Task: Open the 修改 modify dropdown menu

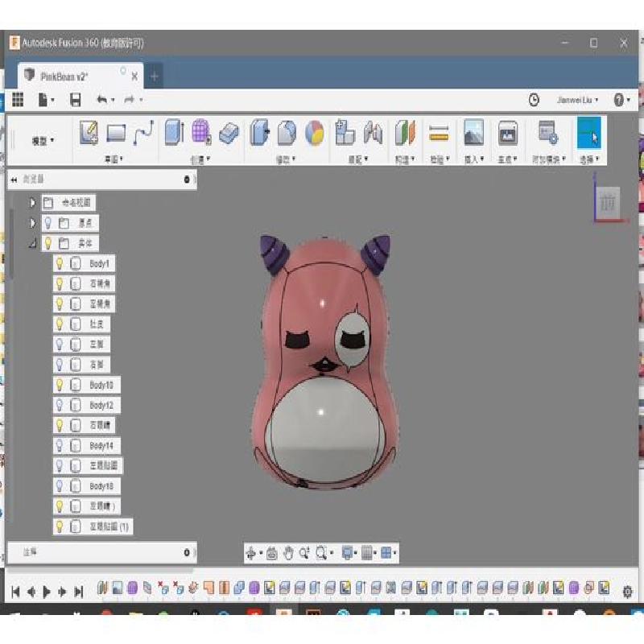Action: pyautogui.click(x=286, y=159)
